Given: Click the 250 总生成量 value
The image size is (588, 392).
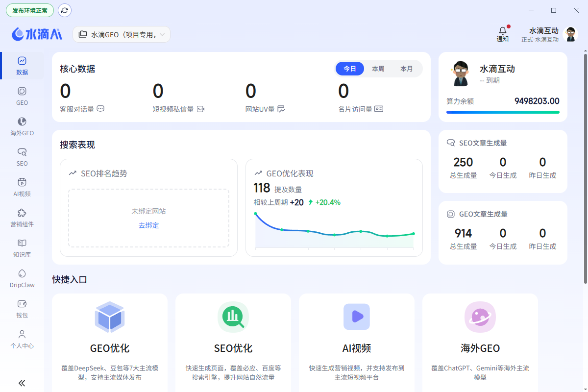Looking at the screenshot, I should (x=463, y=162).
